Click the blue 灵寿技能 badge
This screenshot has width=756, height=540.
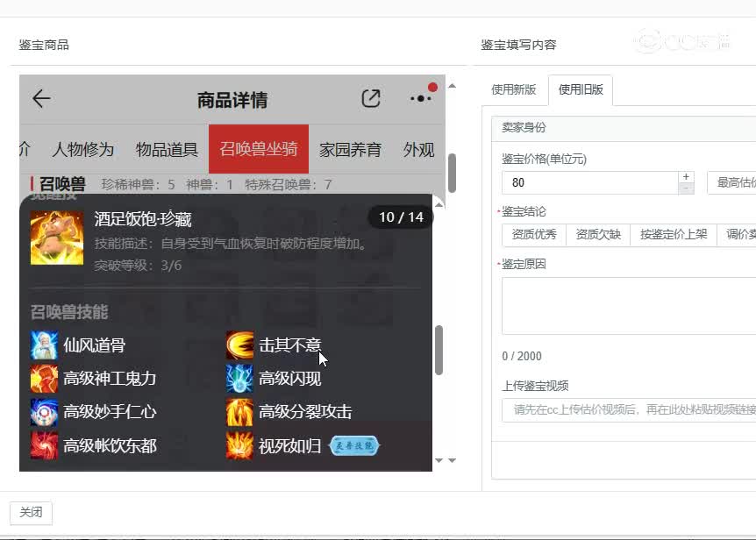click(354, 445)
